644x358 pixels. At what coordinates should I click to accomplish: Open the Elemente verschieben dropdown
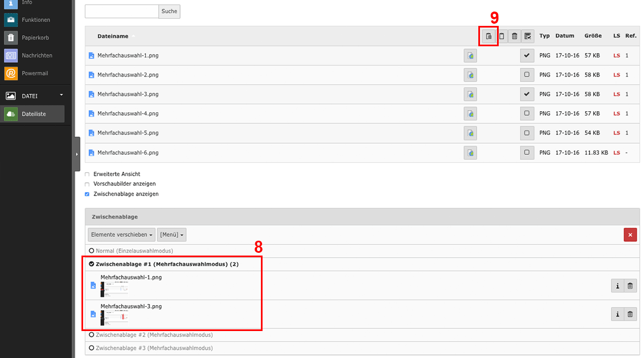click(121, 235)
